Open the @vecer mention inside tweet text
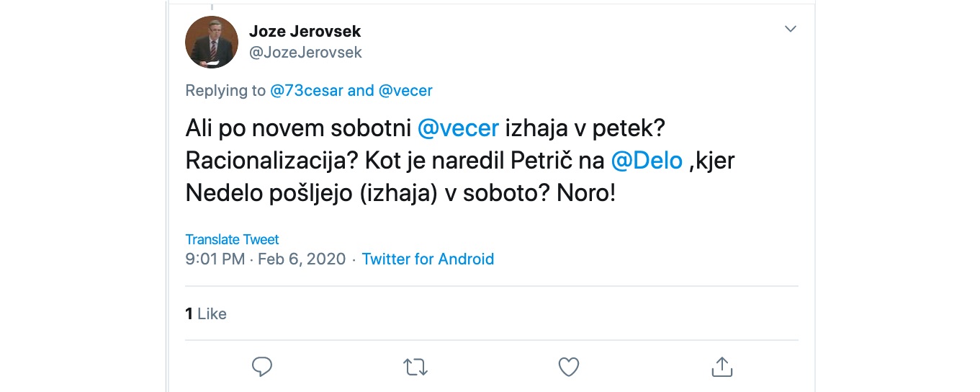 (458, 128)
